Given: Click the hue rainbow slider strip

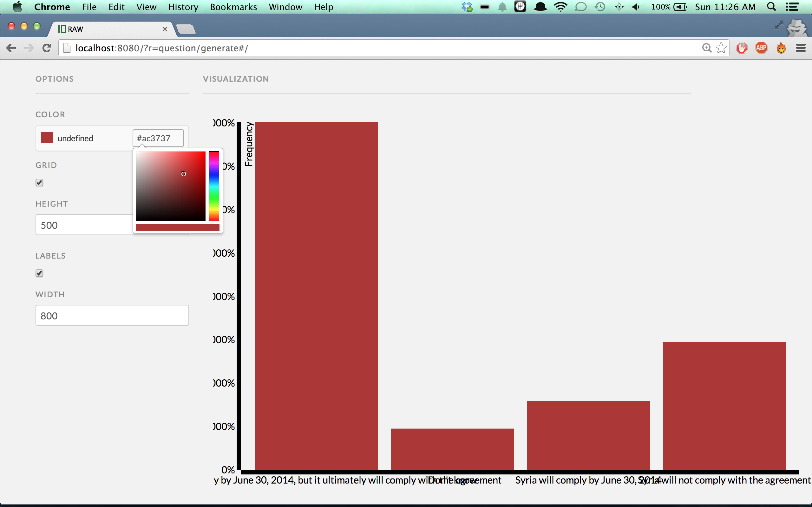Looking at the screenshot, I should click(214, 186).
